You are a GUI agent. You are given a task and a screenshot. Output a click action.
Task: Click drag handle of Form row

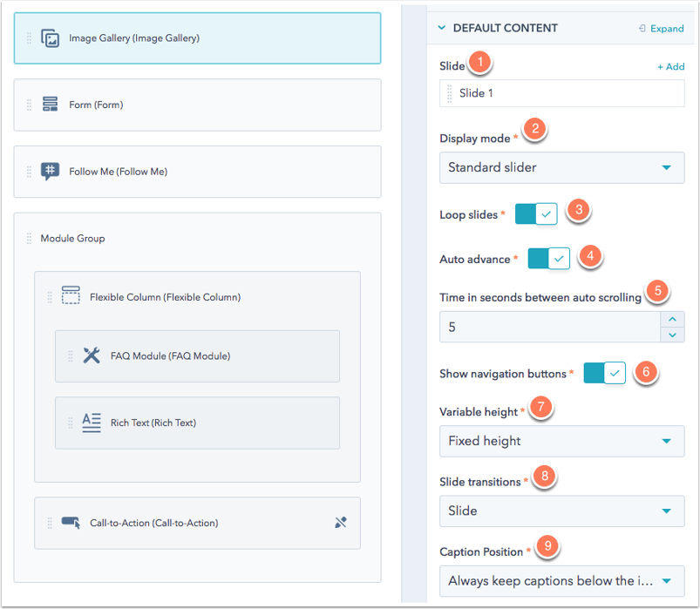tap(29, 105)
